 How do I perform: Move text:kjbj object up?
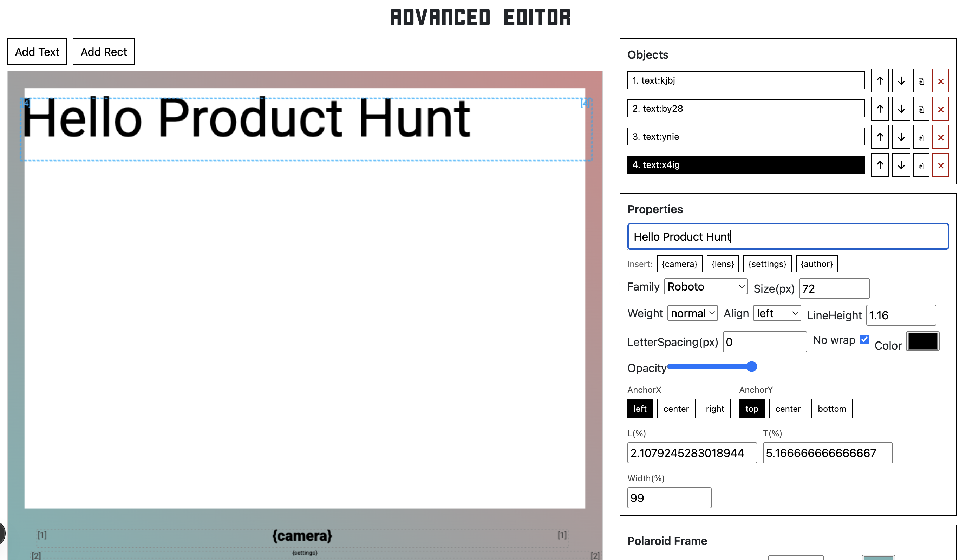coord(880,80)
